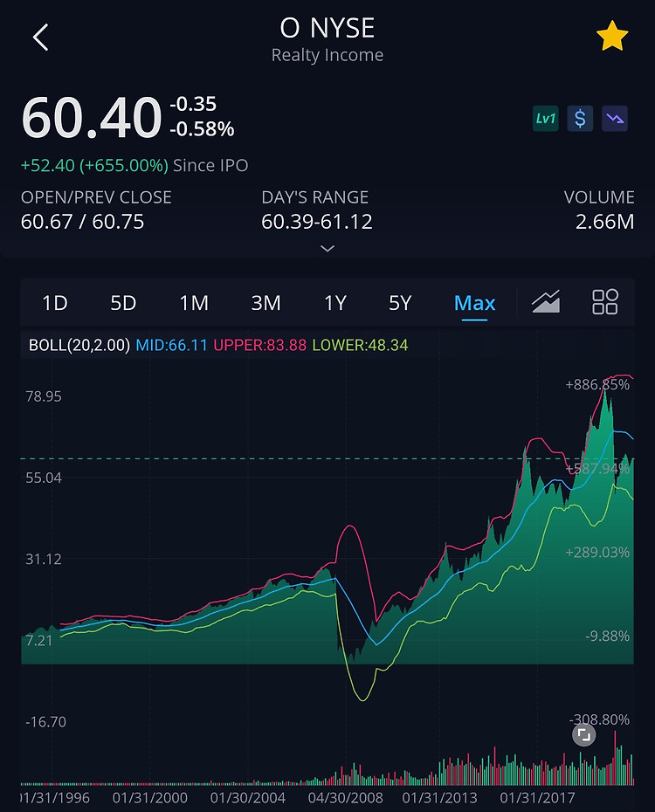Viewport: 655px width, 812px height.
Task: Select the 1M time range
Action: pos(194,303)
